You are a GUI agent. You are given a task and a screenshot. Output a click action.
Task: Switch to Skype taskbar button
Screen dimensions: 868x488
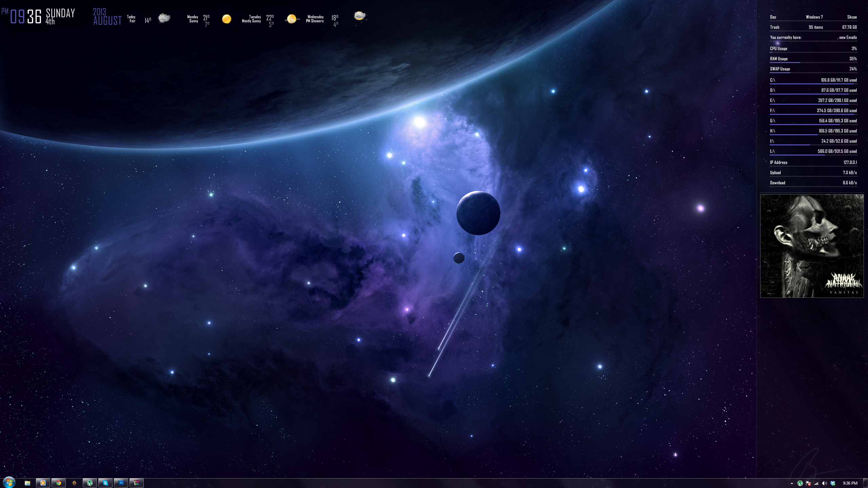(x=105, y=483)
